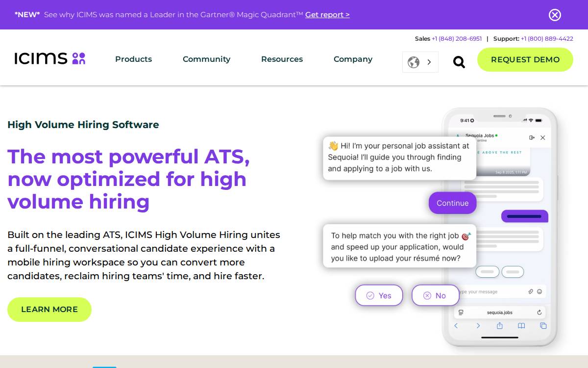Tap the phone browser tabs icon
The image size is (588, 368).
(543, 326)
